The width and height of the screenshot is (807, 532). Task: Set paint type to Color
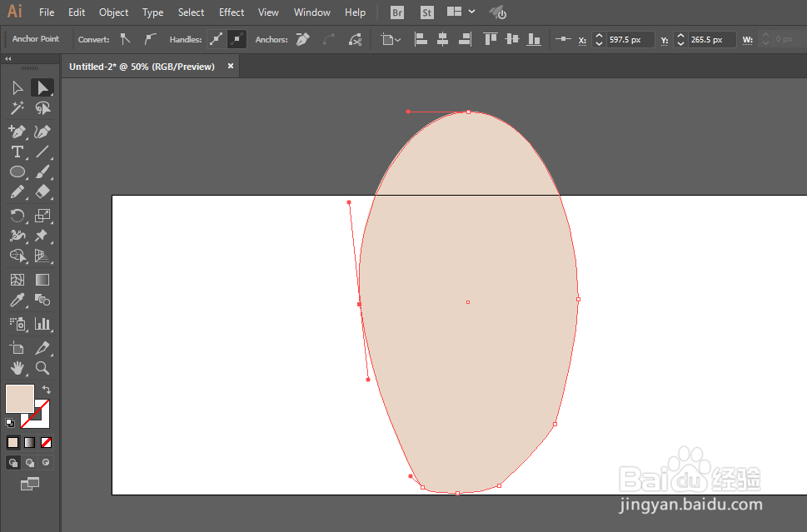(12, 442)
